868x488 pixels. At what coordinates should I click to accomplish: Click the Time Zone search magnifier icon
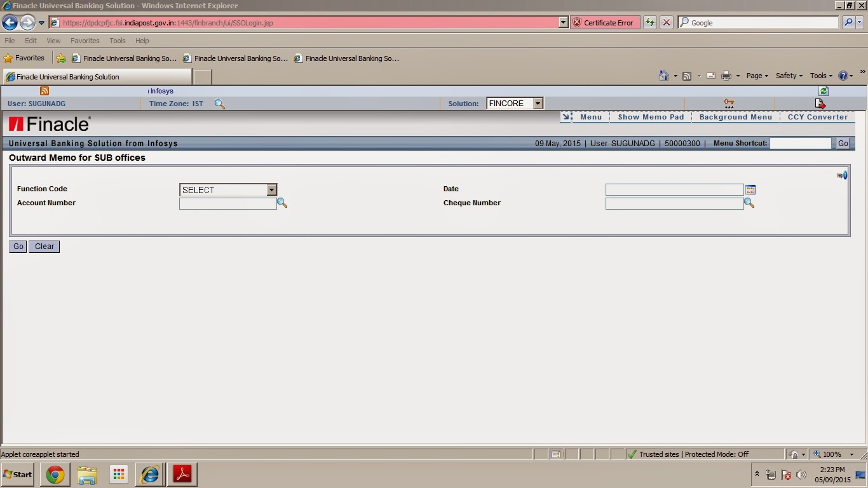click(x=220, y=104)
